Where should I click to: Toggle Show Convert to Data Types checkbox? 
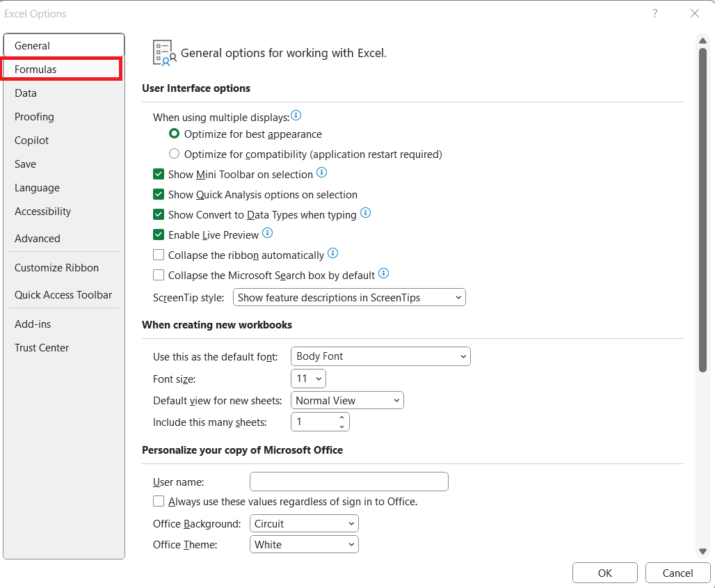click(x=158, y=214)
